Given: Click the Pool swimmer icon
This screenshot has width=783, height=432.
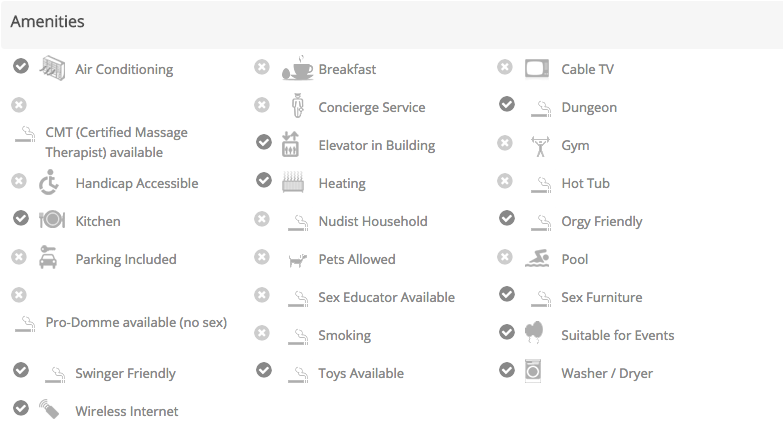Looking at the screenshot, I should click(537, 258).
